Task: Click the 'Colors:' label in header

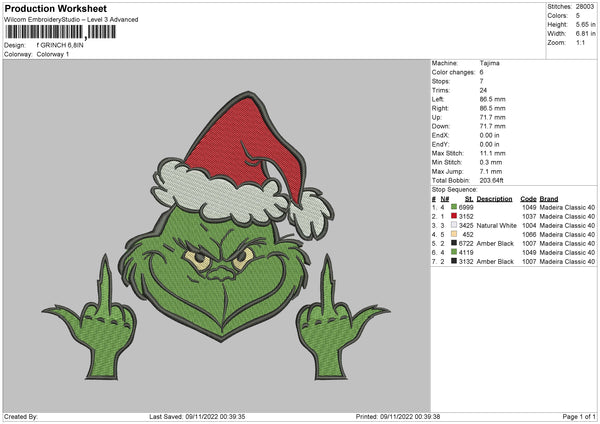Action: click(x=557, y=16)
